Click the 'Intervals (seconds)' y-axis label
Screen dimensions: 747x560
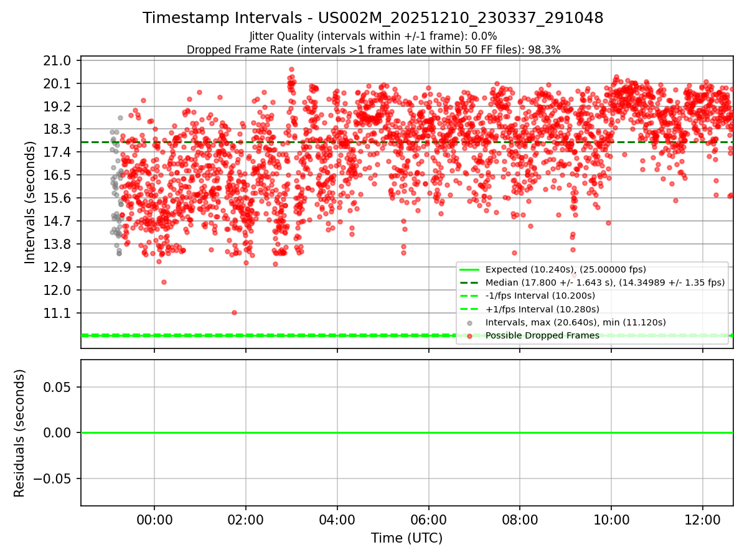[31, 202]
